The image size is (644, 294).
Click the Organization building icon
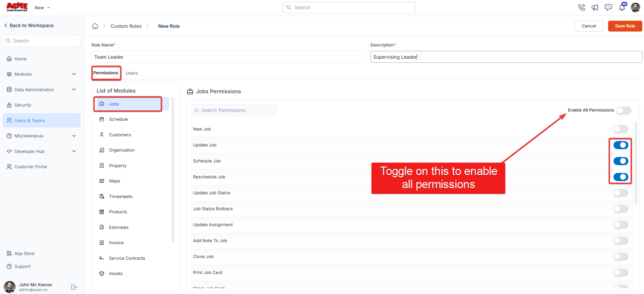(102, 150)
